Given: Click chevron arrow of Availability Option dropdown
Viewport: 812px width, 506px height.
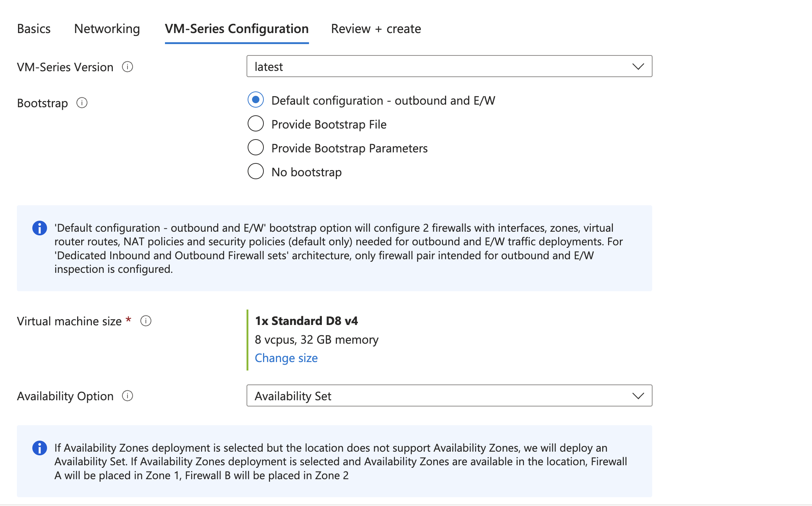Looking at the screenshot, I should (x=638, y=396).
